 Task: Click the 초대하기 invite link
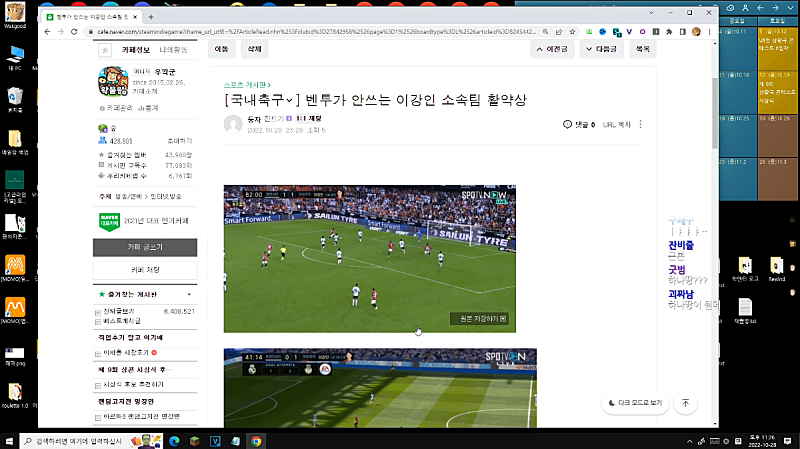click(180, 141)
